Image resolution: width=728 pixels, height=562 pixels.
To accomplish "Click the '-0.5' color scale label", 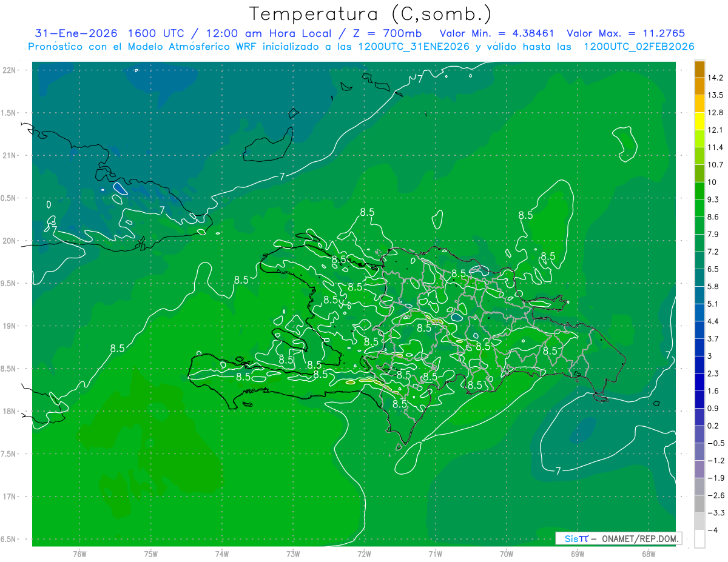I will pyautogui.click(x=716, y=443).
